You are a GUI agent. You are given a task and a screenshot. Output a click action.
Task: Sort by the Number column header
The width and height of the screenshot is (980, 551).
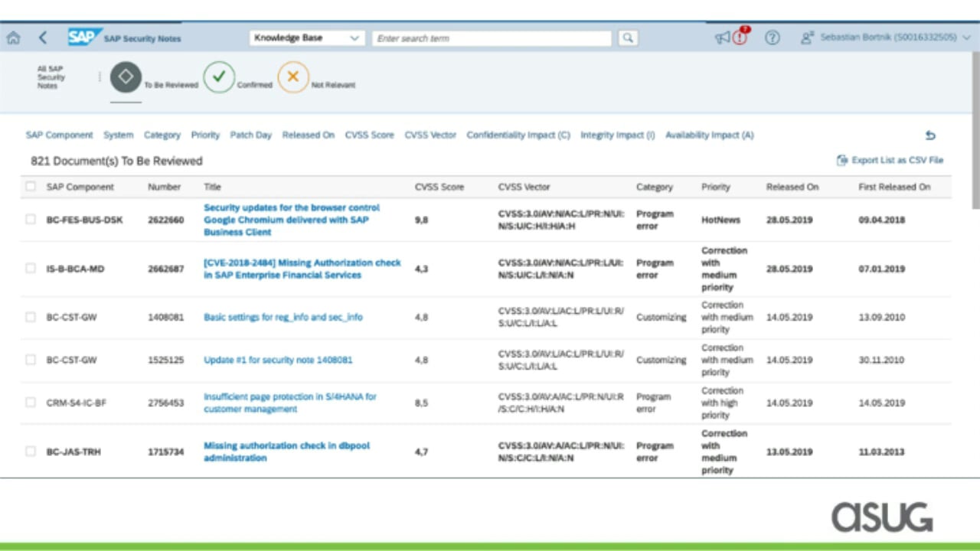pos(164,187)
